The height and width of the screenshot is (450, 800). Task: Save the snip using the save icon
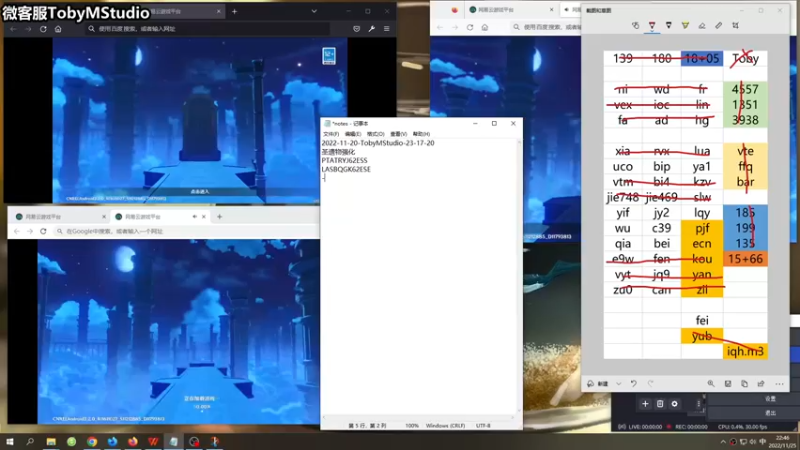728,384
